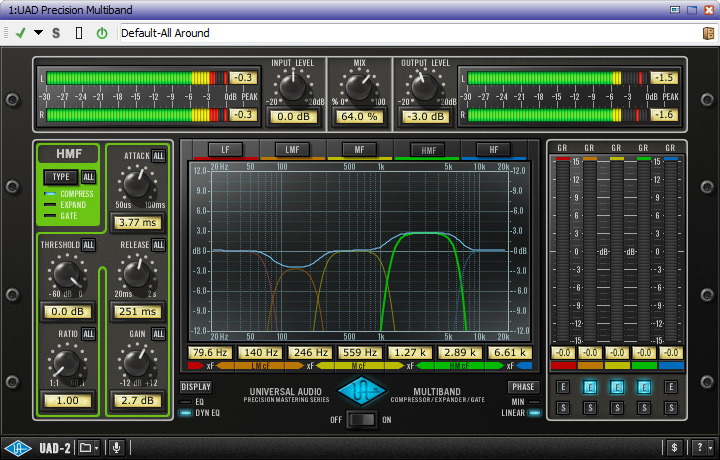Click the Mix knob
The width and height of the screenshot is (720, 460).
click(359, 87)
